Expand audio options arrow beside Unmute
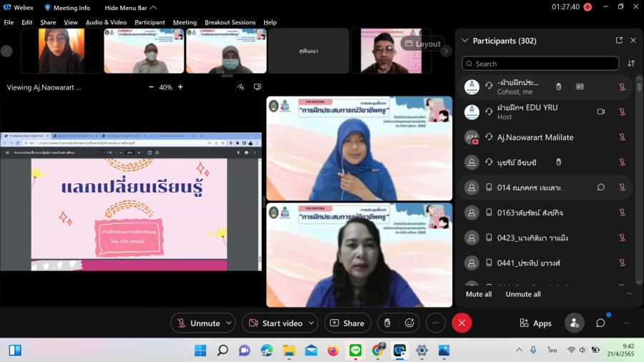 pyautogui.click(x=229, y=323)
